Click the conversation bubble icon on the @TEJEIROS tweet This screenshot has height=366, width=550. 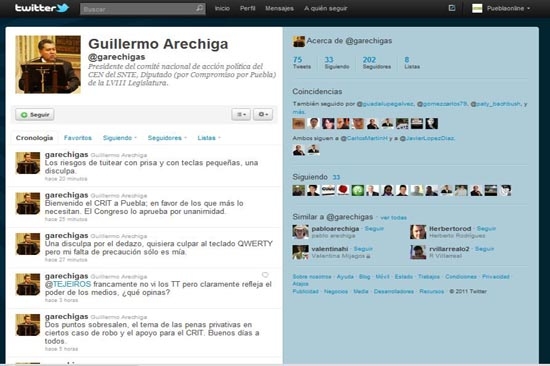(265, 275)
